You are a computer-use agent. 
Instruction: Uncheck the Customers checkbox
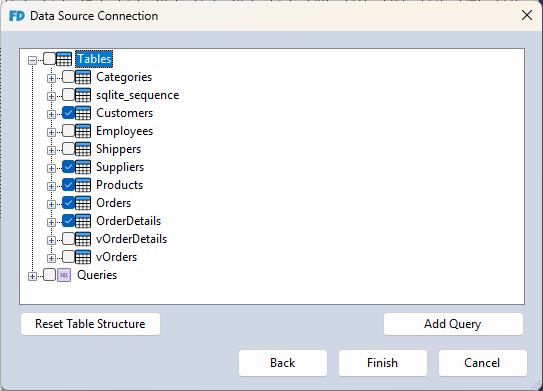coord(68,113)
